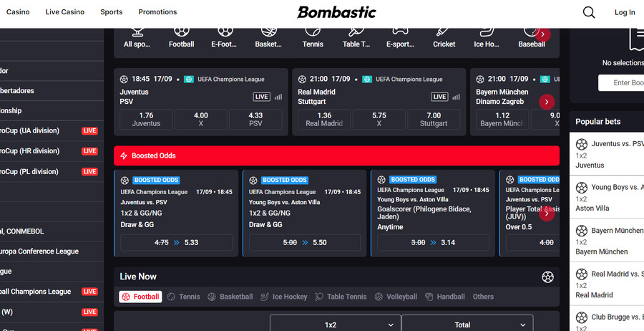Click the booking code input field
644x331 pixels.
tap(621, 83)
